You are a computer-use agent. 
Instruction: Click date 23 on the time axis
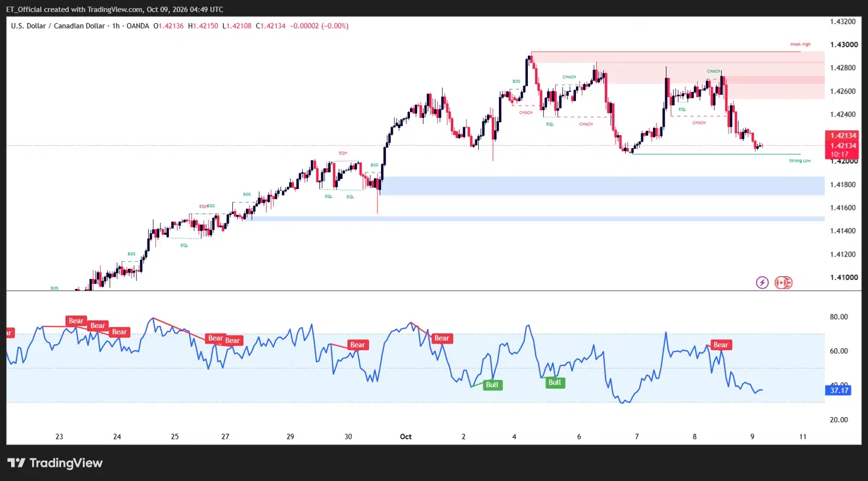[59, 437]
